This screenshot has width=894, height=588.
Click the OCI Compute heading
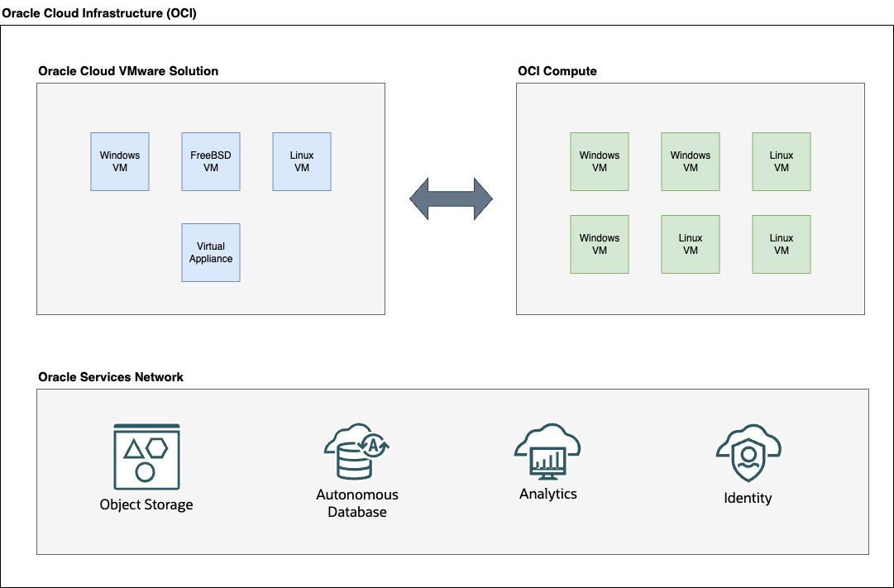(557, 71)
